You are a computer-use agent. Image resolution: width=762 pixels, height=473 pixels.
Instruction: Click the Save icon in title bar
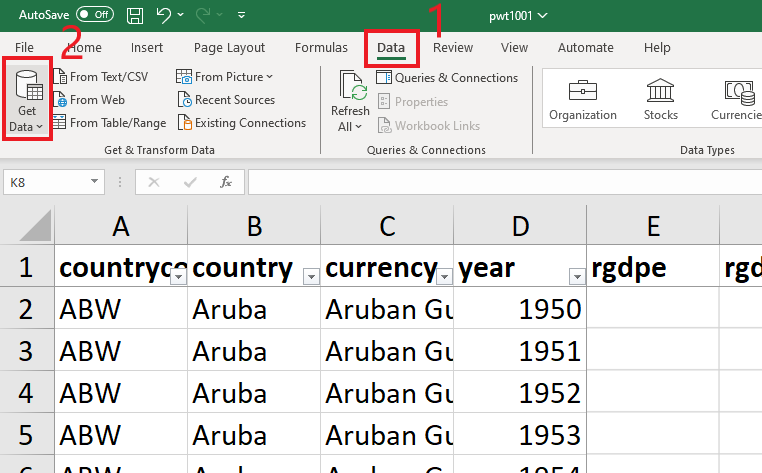click(135, 15)
